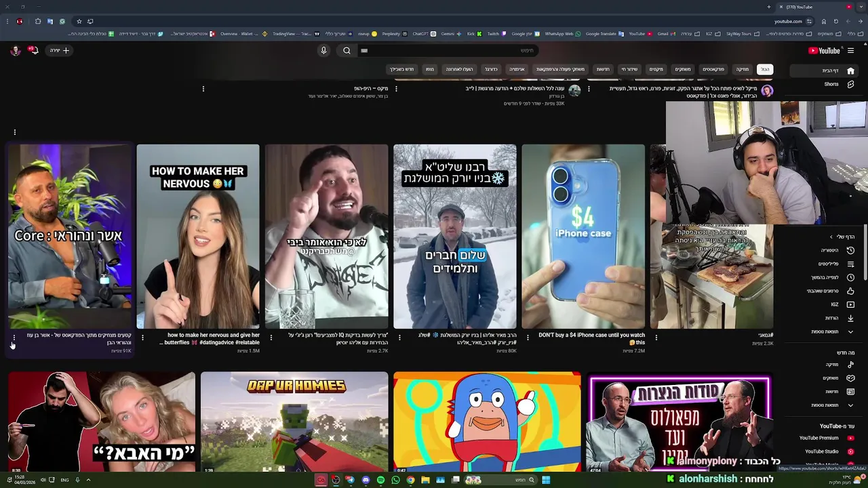Open the snowy New York rabbi Short
The height and width of the screenshot is (488, 868).
[455, 236]
